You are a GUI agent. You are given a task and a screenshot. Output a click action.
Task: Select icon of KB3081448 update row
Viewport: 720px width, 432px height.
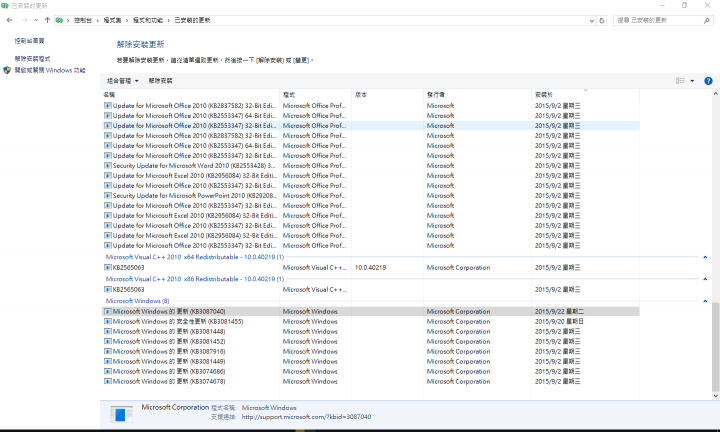pos(108,331)
